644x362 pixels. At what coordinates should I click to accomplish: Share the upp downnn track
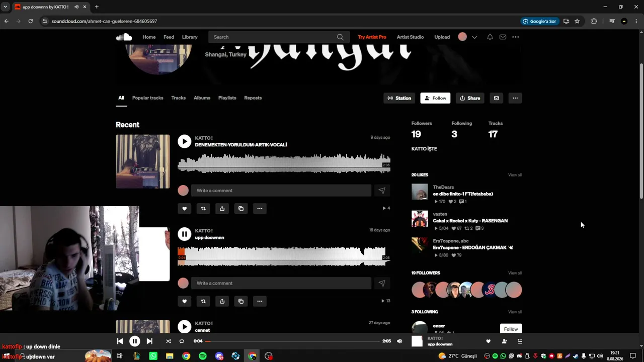(222, 301)
